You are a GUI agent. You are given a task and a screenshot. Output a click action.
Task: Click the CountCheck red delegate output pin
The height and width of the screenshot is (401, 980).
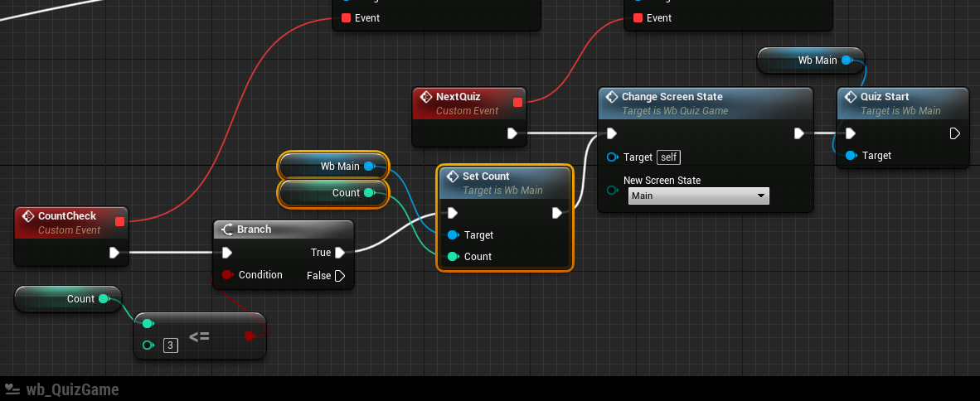point(119,221)
